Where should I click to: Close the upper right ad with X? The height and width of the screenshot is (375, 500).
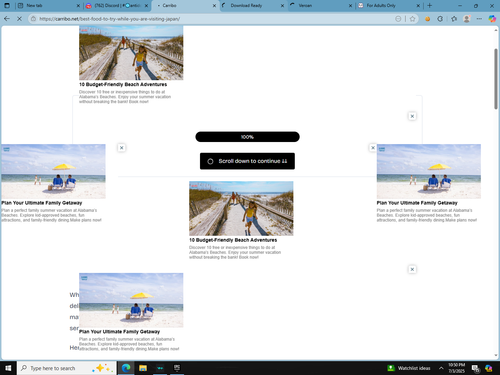pos(412,116)
